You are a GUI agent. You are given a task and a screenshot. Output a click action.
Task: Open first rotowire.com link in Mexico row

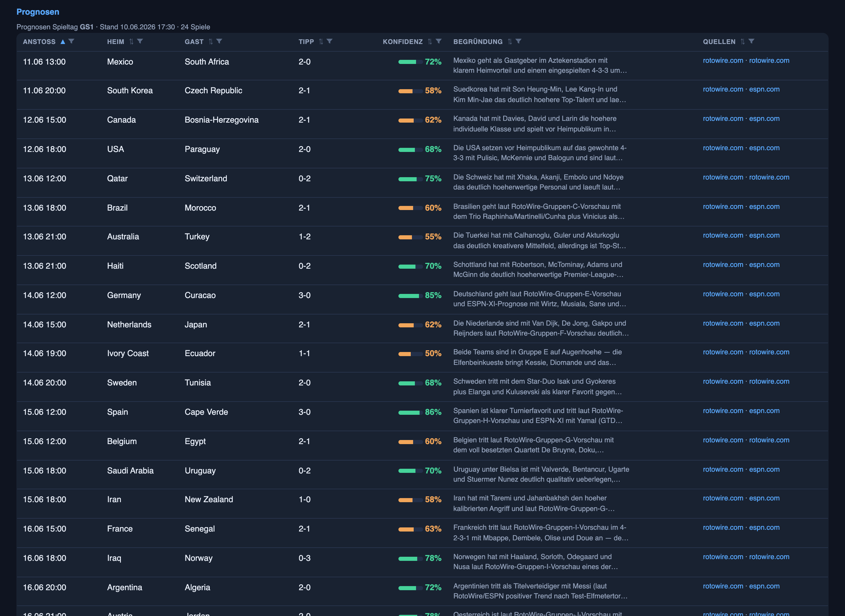pos(723,60)
